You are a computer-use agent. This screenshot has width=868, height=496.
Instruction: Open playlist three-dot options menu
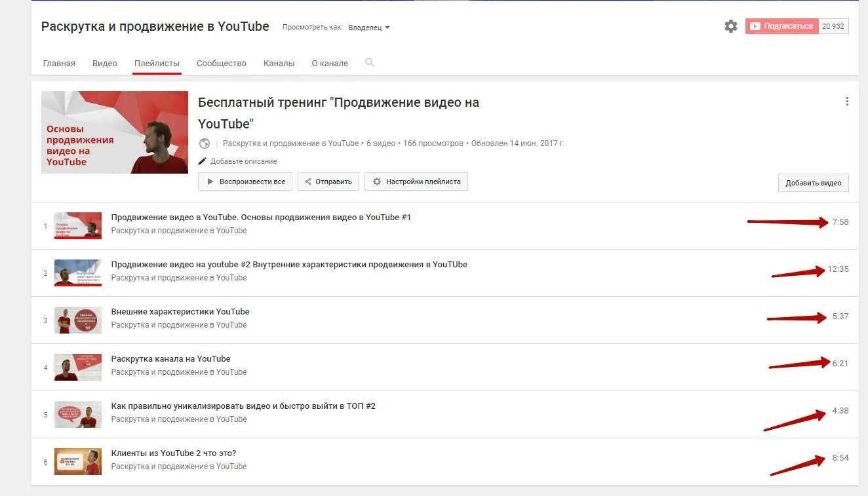[x=847, y=102]
